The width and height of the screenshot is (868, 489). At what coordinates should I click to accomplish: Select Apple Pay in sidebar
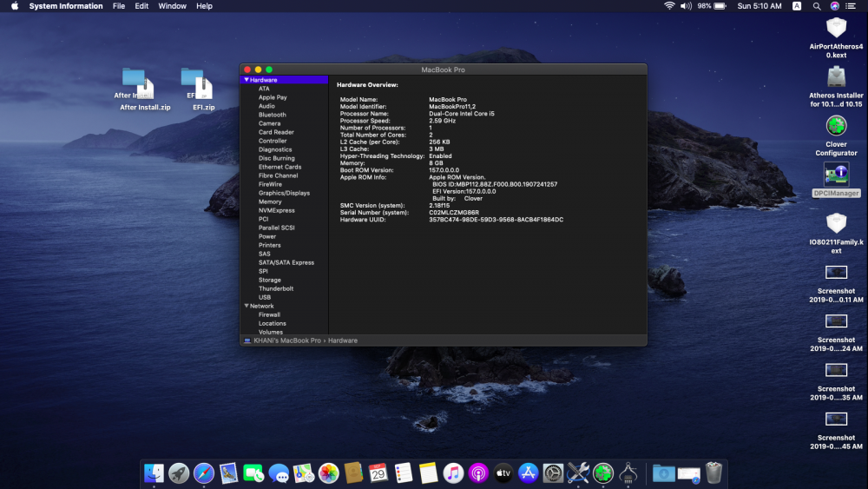click(x=273, y=97)
